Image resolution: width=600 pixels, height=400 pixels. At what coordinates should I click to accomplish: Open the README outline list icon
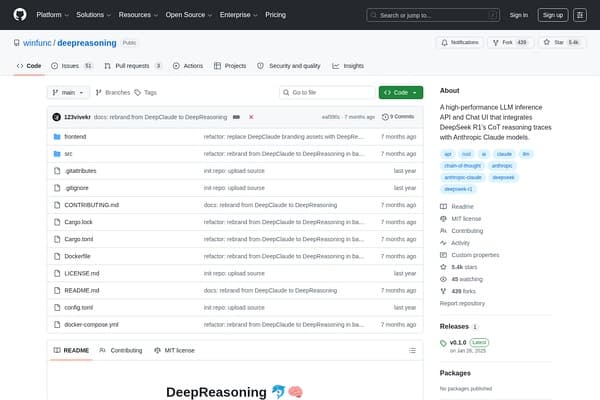[x=412, y=351]
